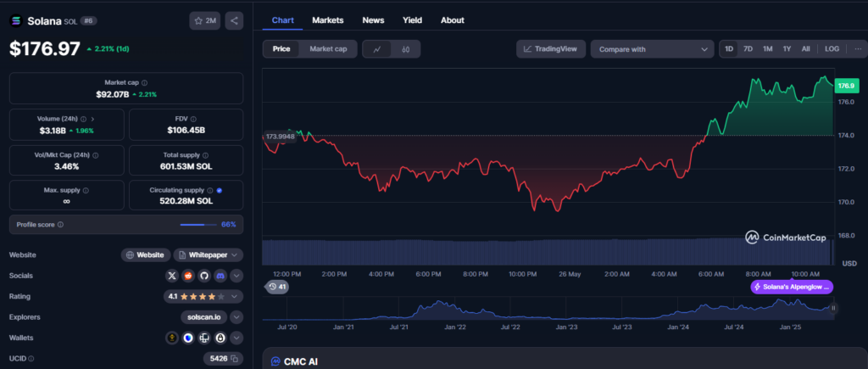
Task: Expand more Explorers chevron
Action: coord(236,317)
